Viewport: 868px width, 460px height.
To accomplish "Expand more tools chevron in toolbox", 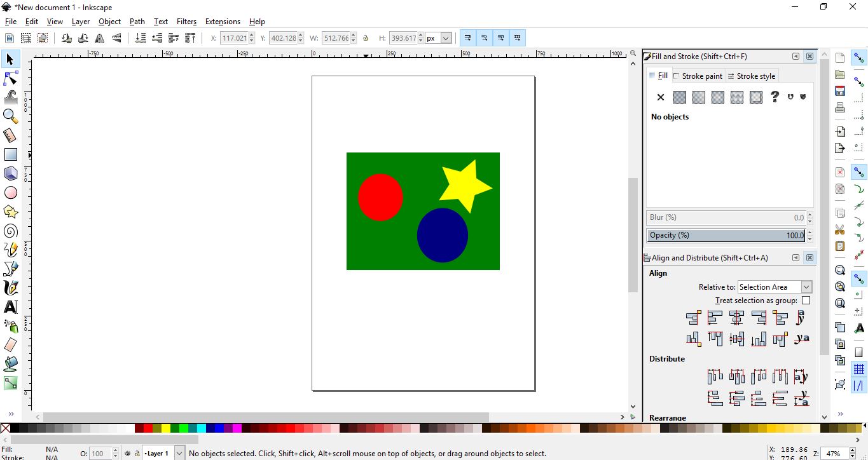I will pyautogui.click(x=11, y=414).
